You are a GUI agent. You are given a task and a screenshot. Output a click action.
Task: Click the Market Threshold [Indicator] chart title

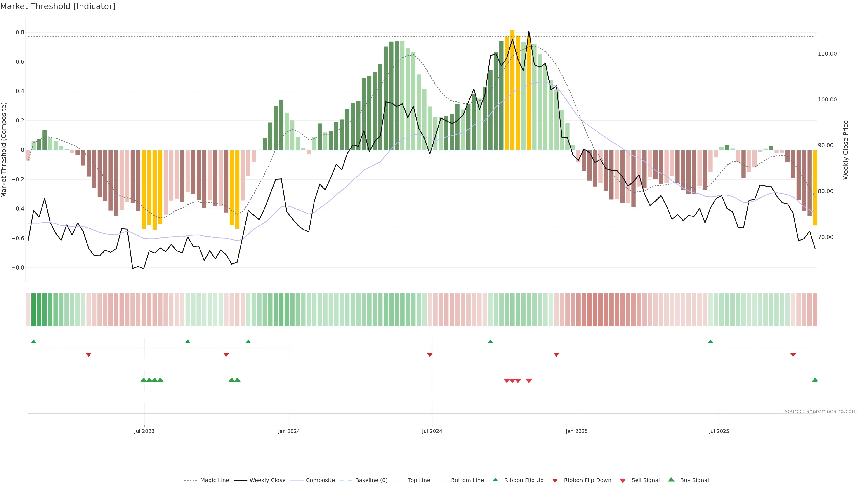tap(58, 6)
